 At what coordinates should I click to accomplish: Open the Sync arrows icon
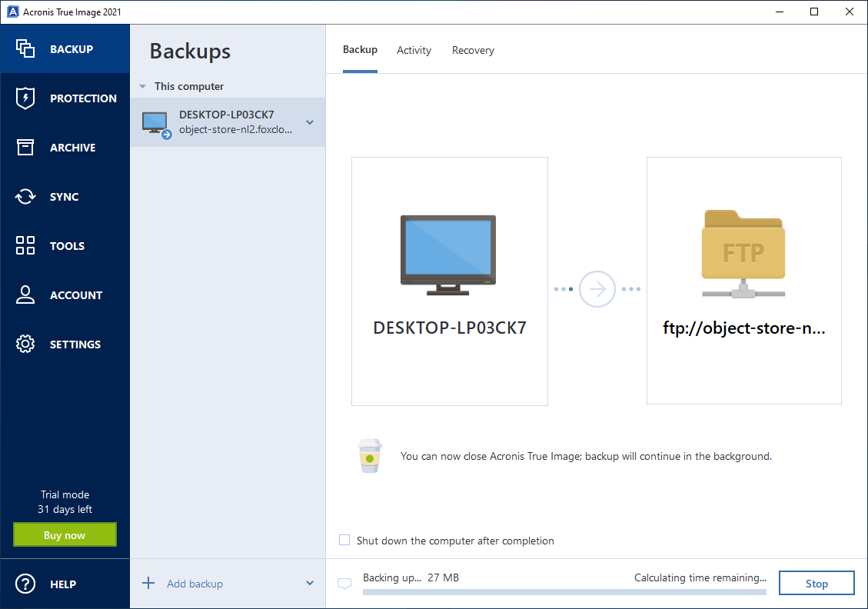pyautogui.click(x=25, y=197)
